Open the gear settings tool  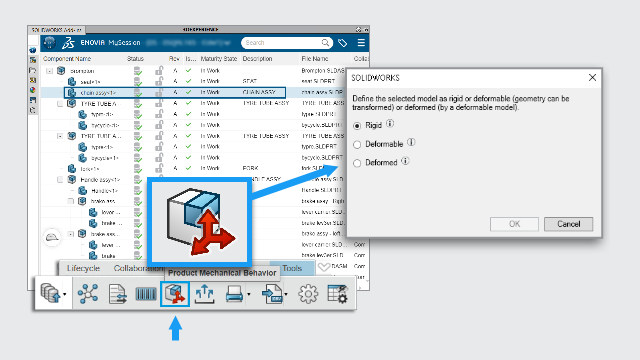(x=308, y=294)
